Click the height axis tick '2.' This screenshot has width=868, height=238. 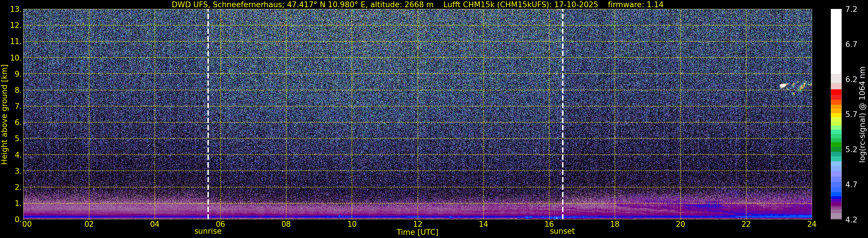pos(18,187)
